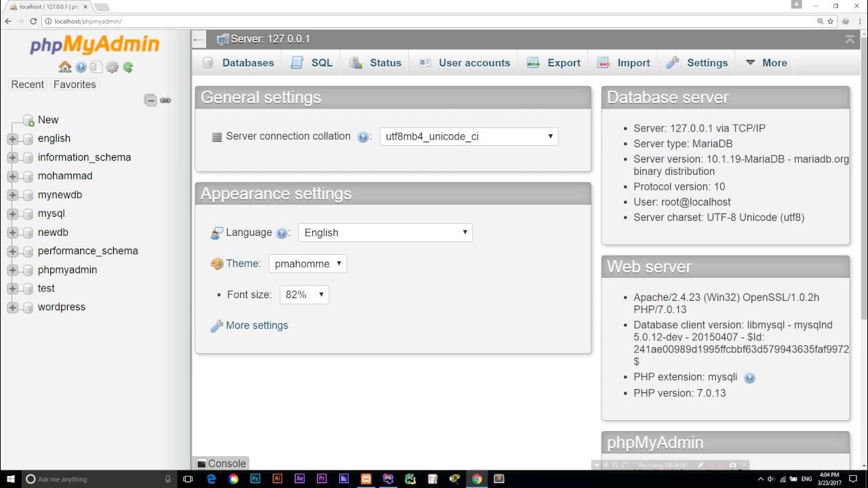Viewport: 868px width, 488px height.
Task: Create a New database from sidebar tree
Action: [48, 120]
